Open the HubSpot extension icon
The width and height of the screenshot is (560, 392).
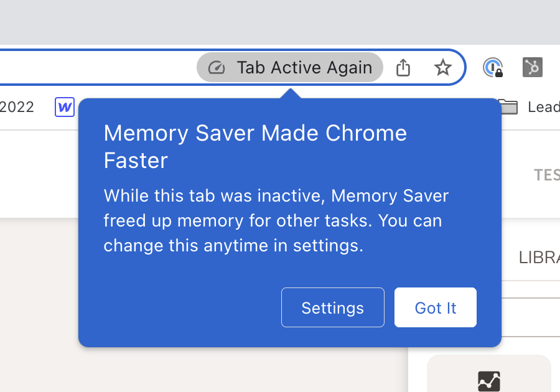[532, 67]
